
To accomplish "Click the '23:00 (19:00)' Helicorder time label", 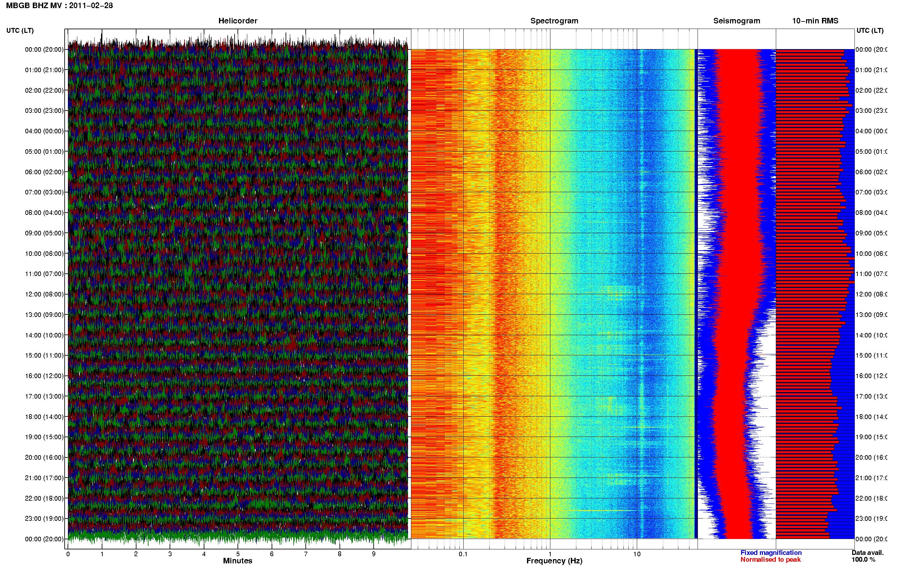I will [44, 519].
